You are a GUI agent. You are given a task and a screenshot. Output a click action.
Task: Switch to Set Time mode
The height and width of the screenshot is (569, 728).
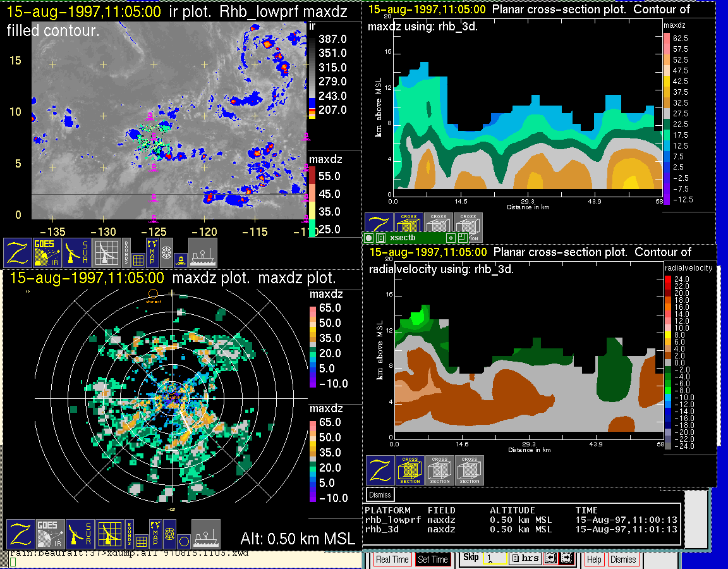pyautogui.click(x=433, y=560)
